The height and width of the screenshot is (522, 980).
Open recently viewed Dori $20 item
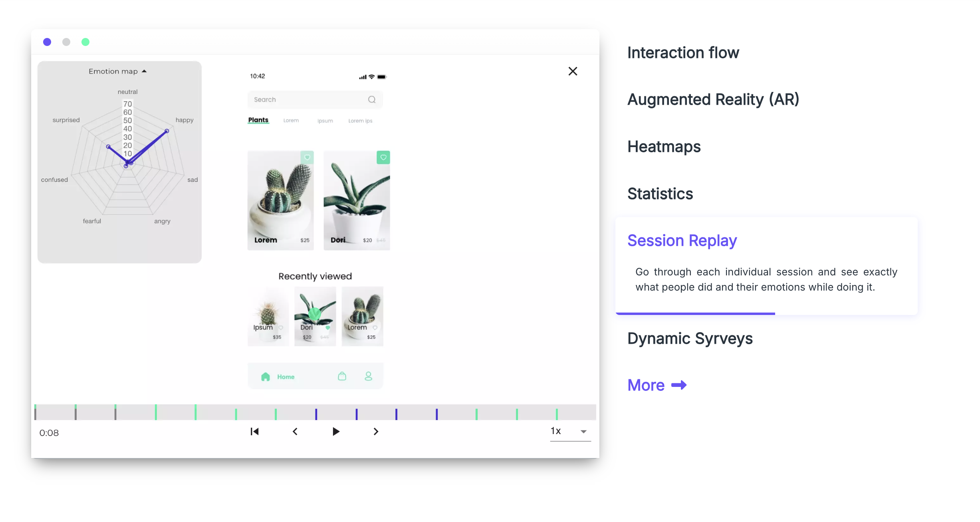(315, 316)
